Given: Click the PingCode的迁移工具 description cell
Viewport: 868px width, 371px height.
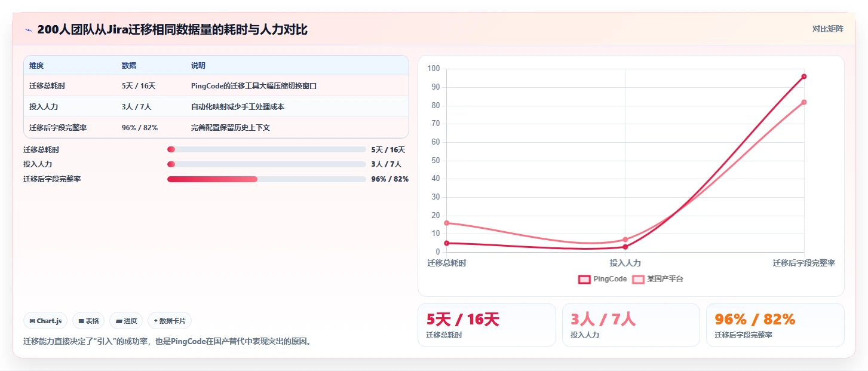Looking at the screenshot, I should point(254,86).
